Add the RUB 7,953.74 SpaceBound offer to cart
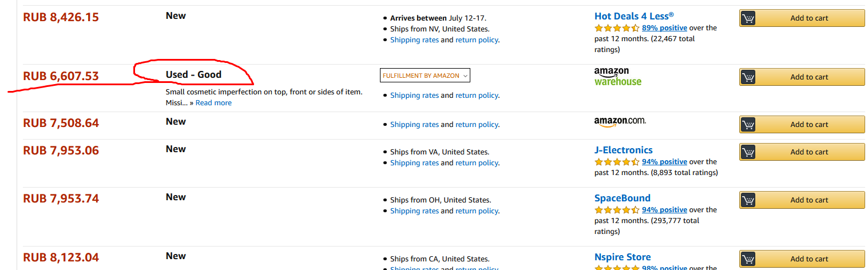The height and width of the screenshot is (270, 868). 808,200
